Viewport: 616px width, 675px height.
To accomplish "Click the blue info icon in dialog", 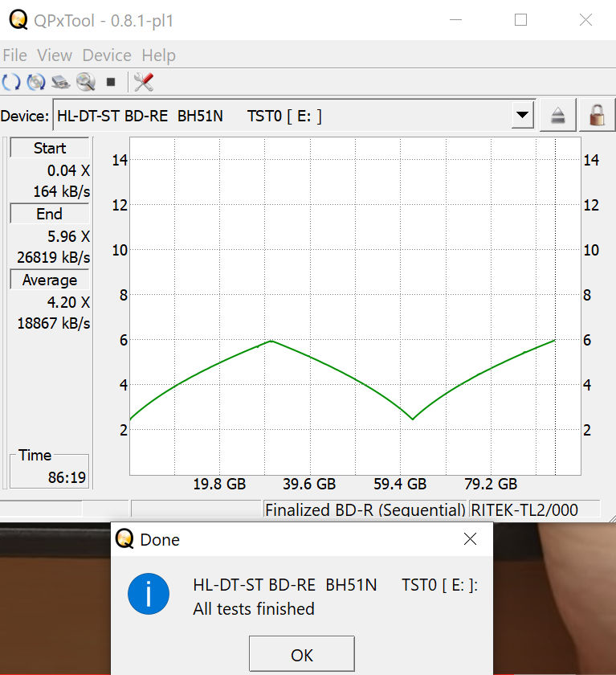I will [x=149, y=595].
